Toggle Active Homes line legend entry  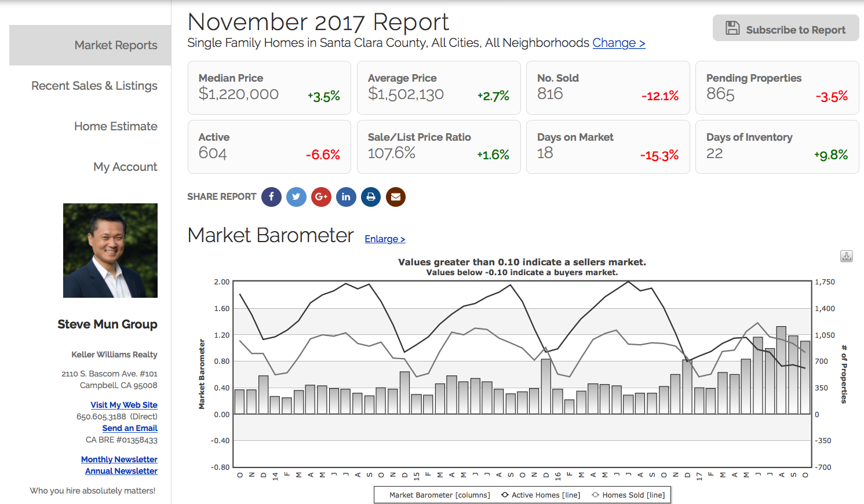(541, 495)
